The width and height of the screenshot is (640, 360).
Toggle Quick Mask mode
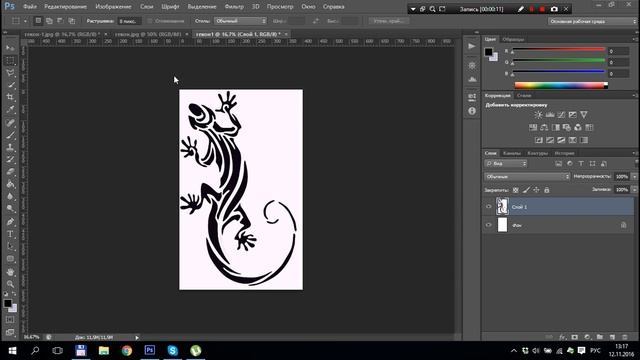pyautogui.click(x=10, y=320)
